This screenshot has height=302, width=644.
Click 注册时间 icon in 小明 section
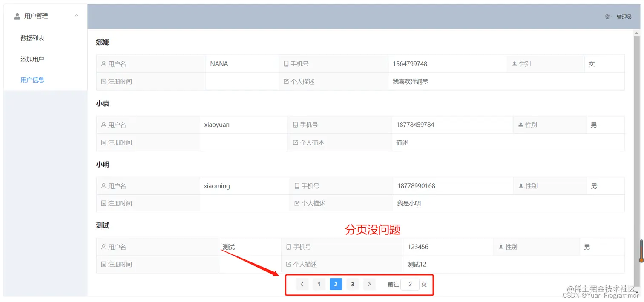(x=103, y=203)
